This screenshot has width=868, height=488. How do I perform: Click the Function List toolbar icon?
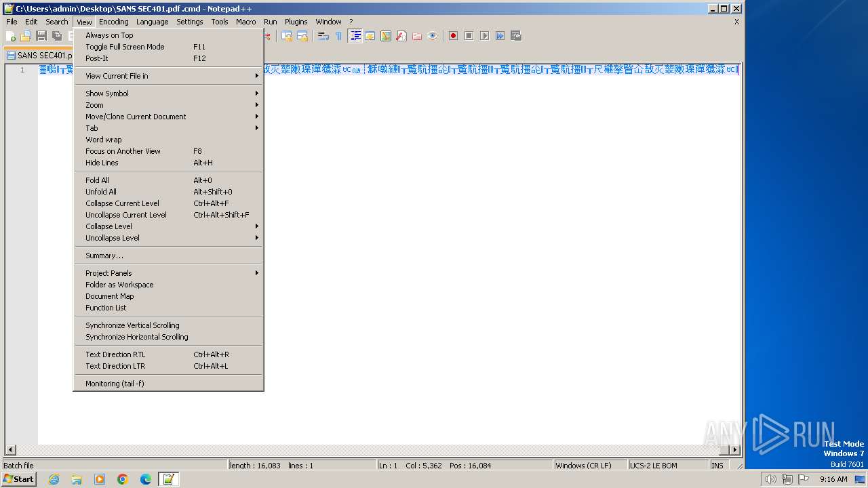tap(401, 36)
